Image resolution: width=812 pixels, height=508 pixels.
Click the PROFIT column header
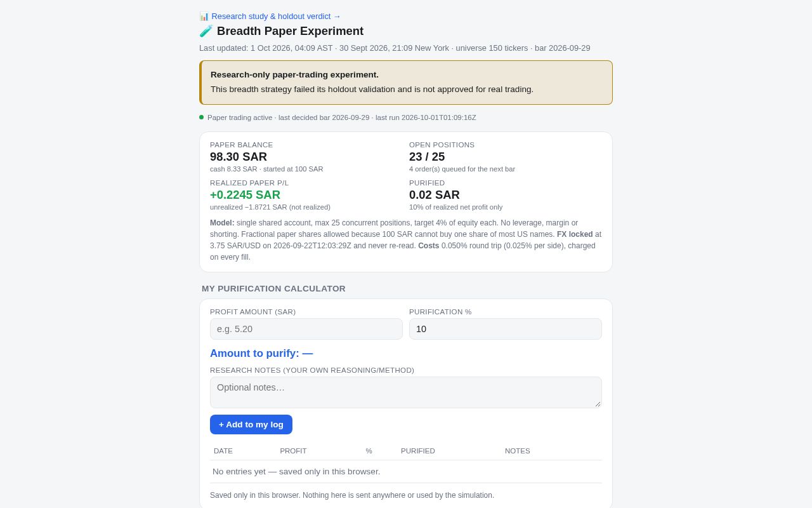(x=293, y=451)
